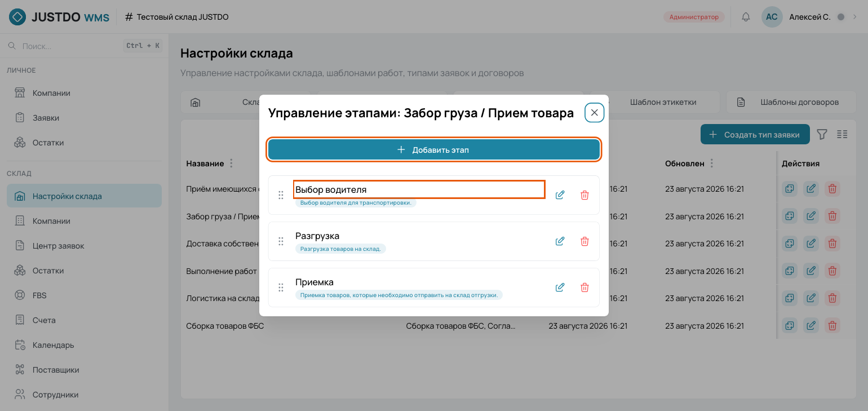Open the notifications bell
Image resolution: width=868 pixels, height=411 pixels.
[x=746, y=17]
